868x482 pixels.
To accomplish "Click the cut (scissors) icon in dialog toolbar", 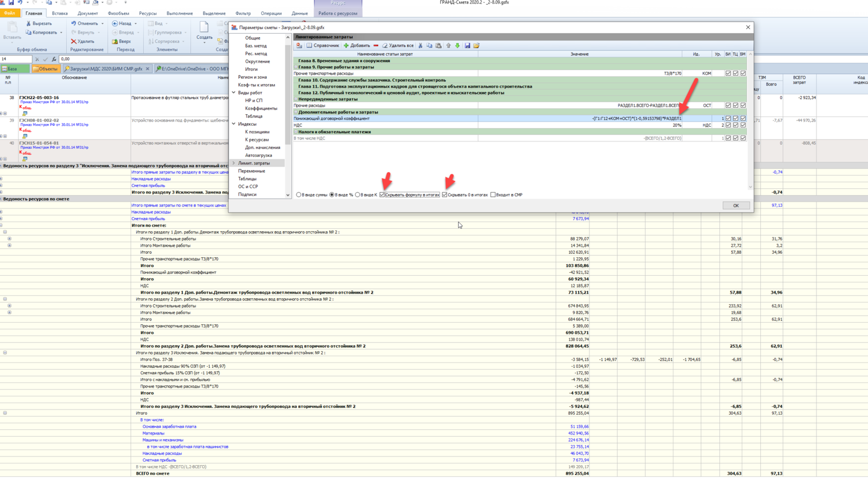I will [x=420, y=46].
